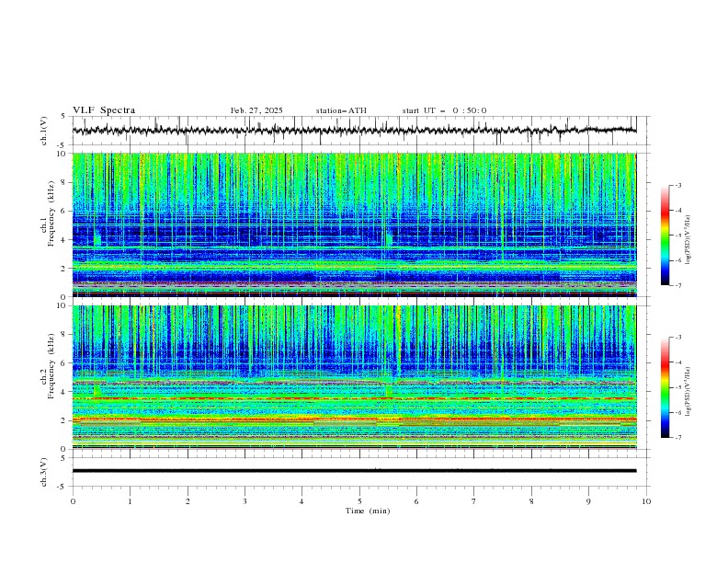Click the 'station=ATH' label

[x=341, y=110]
